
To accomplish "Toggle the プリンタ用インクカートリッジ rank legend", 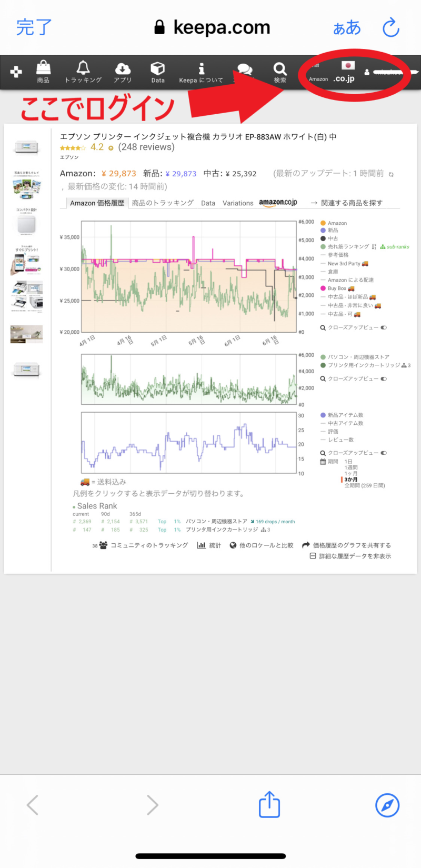I will [366, 365].
